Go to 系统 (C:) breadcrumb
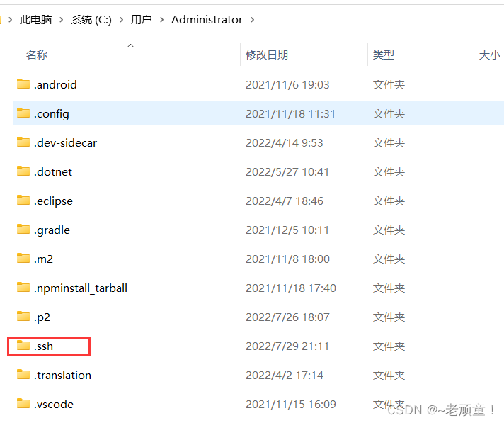Viewport: 504px width, 423px height. click(x=91, y=20)
